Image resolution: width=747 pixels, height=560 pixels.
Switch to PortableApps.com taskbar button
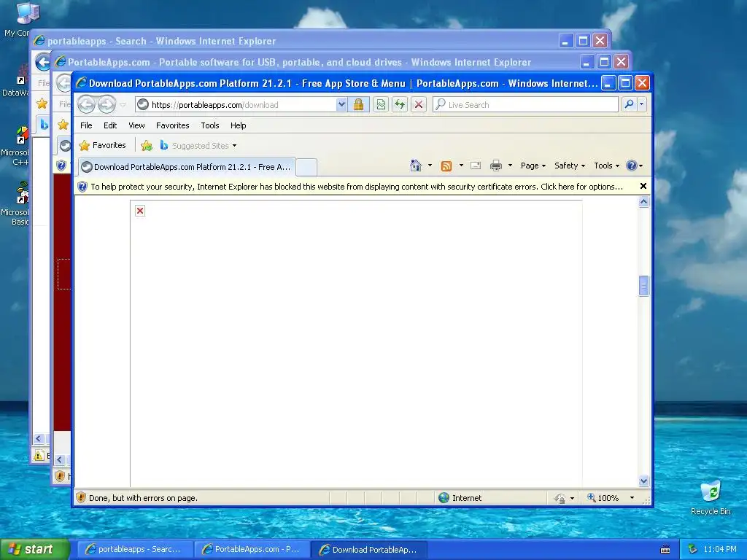coord(252,549)
